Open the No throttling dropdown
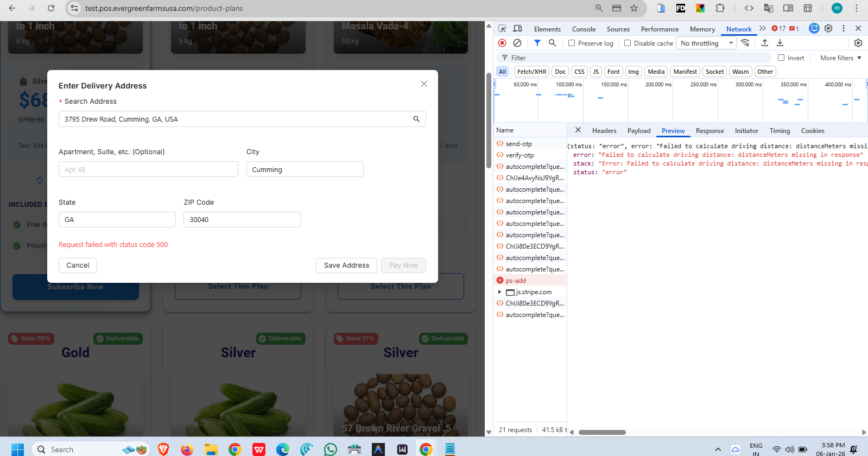This screenshot has height=456, width=868. pos(706,43)
